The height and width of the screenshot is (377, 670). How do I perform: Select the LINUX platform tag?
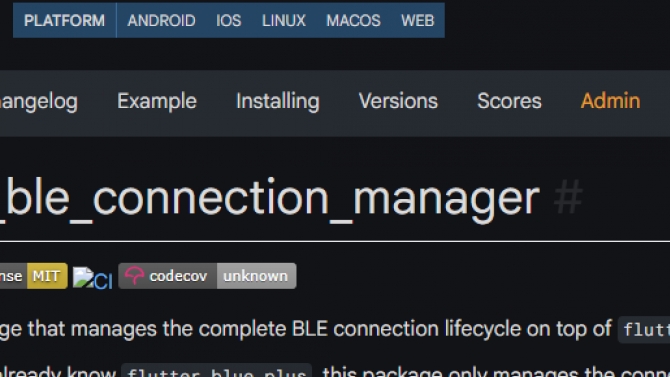click(x=284, y=21)
